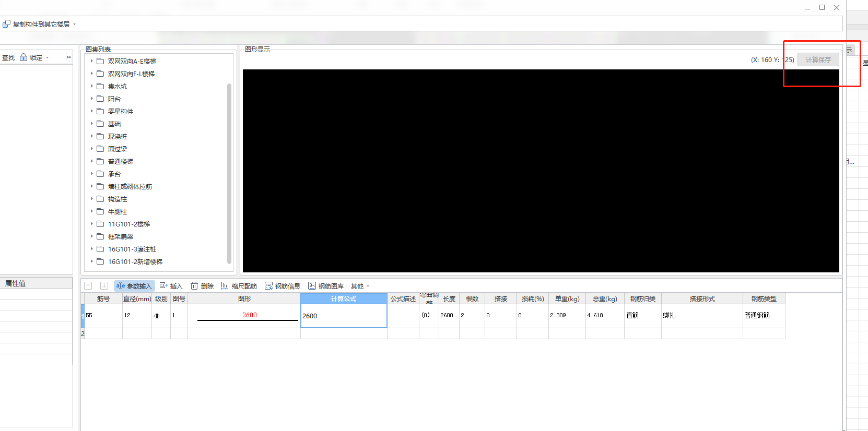This screenshot has height=431, width=868.
Task: Click the 损耗(%) column header
Action: pos(533,298)
